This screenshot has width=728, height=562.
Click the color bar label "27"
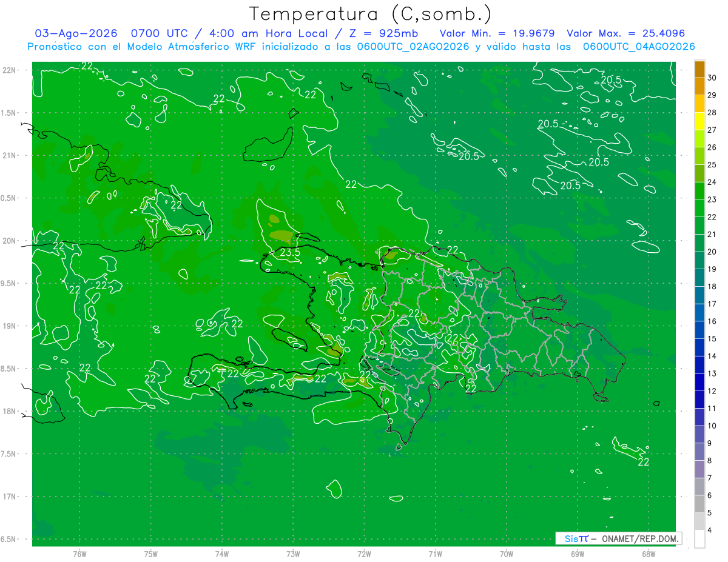click(712, 130)
